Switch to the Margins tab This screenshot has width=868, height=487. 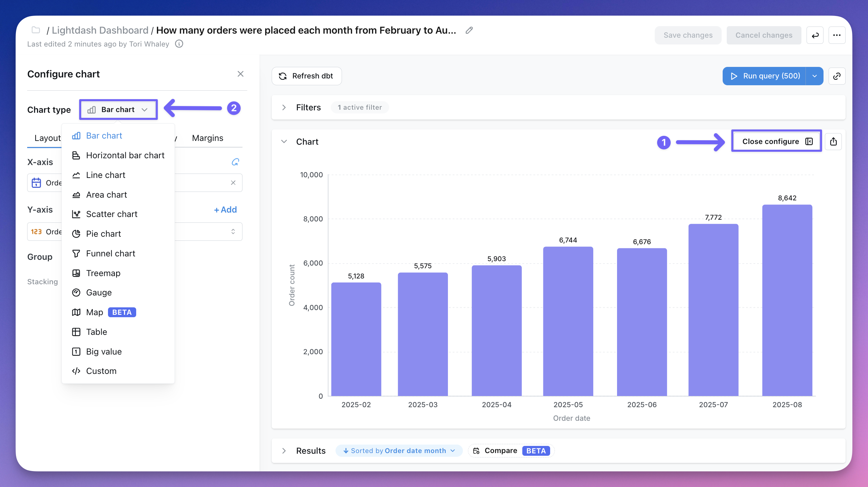click(207, 138)
